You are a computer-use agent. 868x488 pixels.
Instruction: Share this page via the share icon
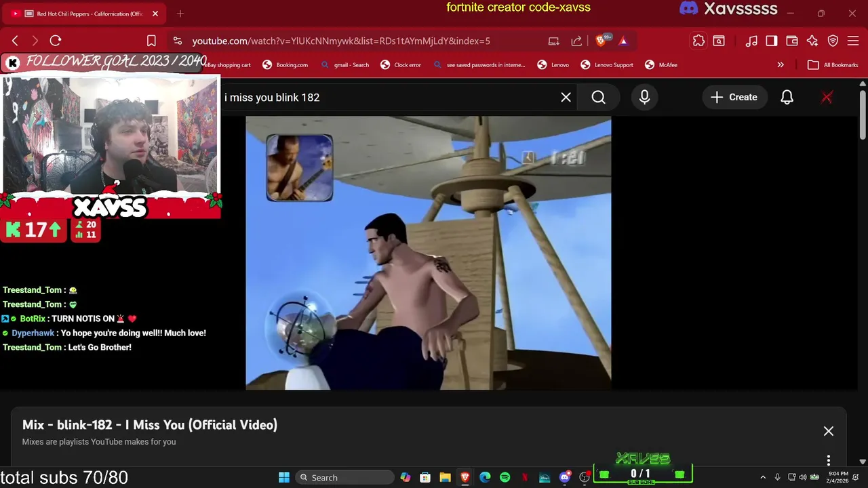[x=576, y=41]
